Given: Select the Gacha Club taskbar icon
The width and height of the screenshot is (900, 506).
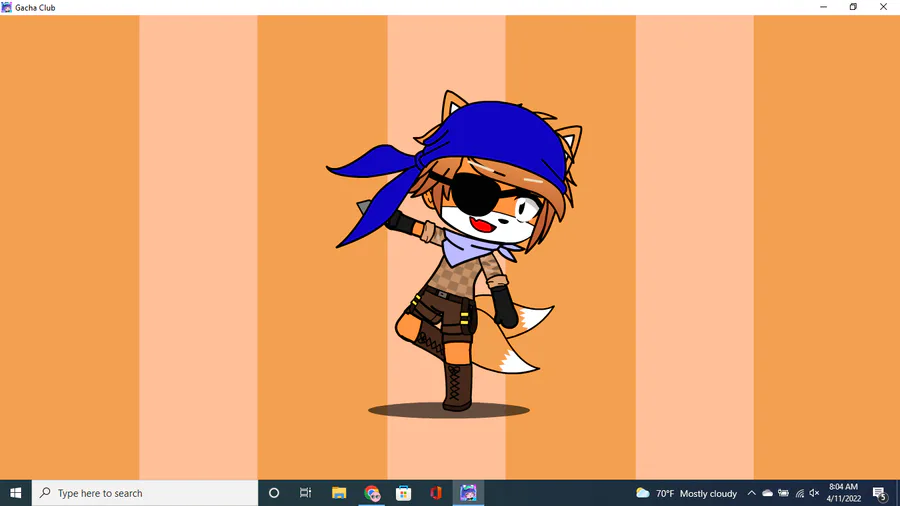Looking at the screenshot, I should [x=468, y=493].
